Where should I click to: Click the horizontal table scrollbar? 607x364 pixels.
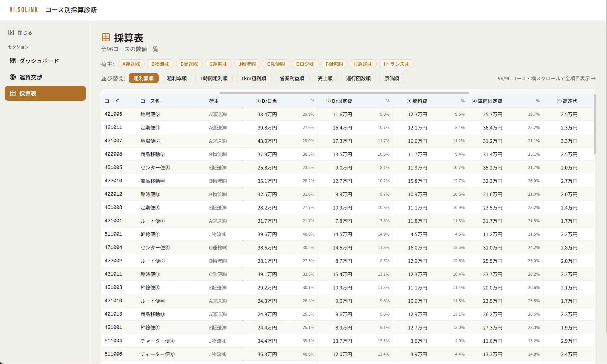pyautogui.click(x=344, y=93)
